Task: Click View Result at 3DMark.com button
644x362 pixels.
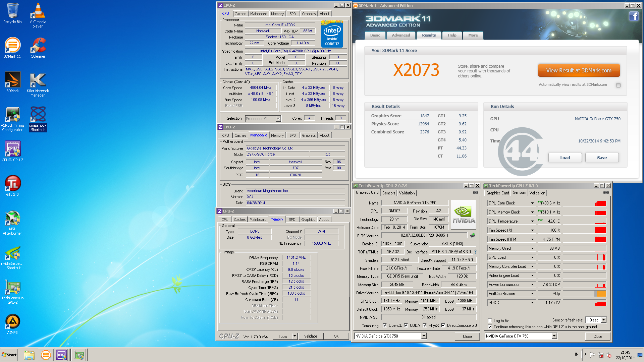Action: 579,70
